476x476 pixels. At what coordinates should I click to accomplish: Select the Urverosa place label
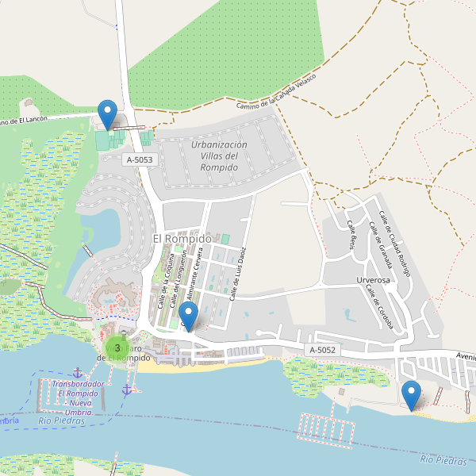point(373,280)
